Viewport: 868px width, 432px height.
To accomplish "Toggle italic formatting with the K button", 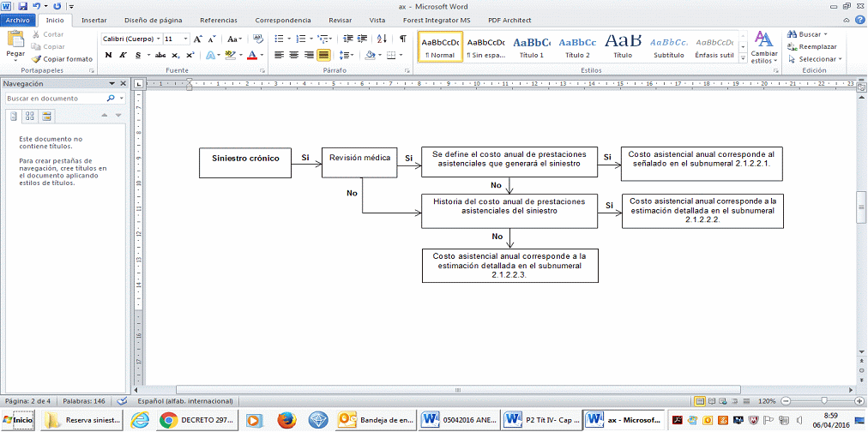I will [124, 55].
